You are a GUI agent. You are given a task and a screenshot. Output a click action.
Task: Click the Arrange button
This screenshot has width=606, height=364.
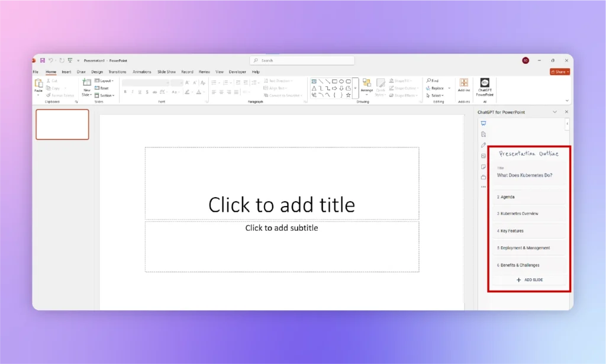point(367,87)
